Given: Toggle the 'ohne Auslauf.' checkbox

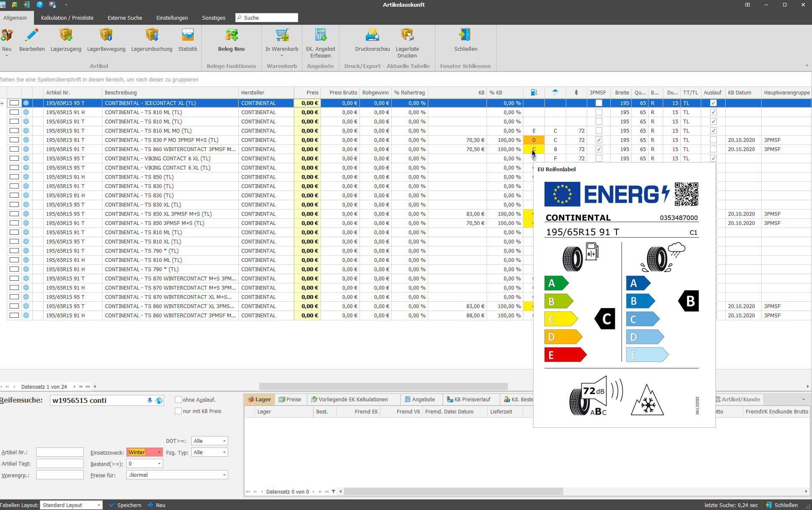Looking at the screenshot, I should point(178,400).
